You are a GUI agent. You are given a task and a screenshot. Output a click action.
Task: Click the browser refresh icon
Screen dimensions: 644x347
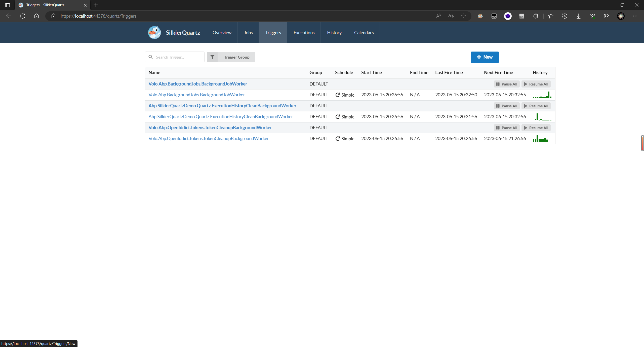(x=23, y=16)
